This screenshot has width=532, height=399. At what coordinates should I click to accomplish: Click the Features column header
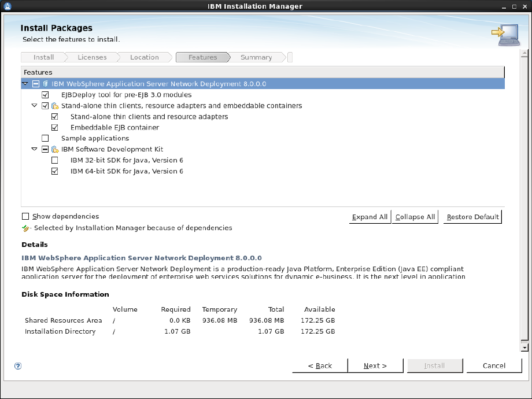(263, 72)
